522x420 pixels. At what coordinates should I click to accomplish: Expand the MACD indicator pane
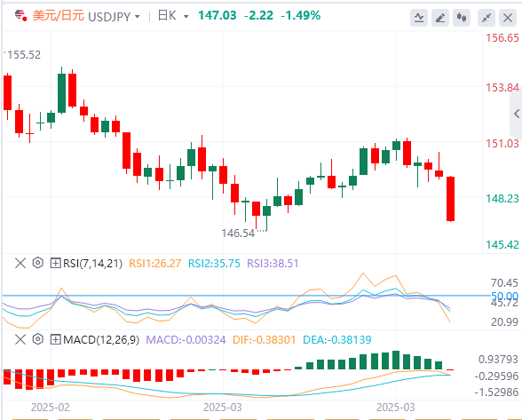(x=55, y=339)
